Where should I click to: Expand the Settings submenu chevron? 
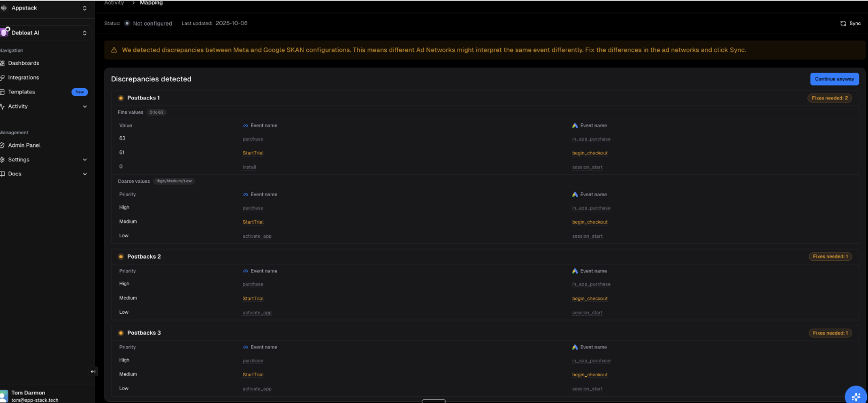click(x=85, y=160)
